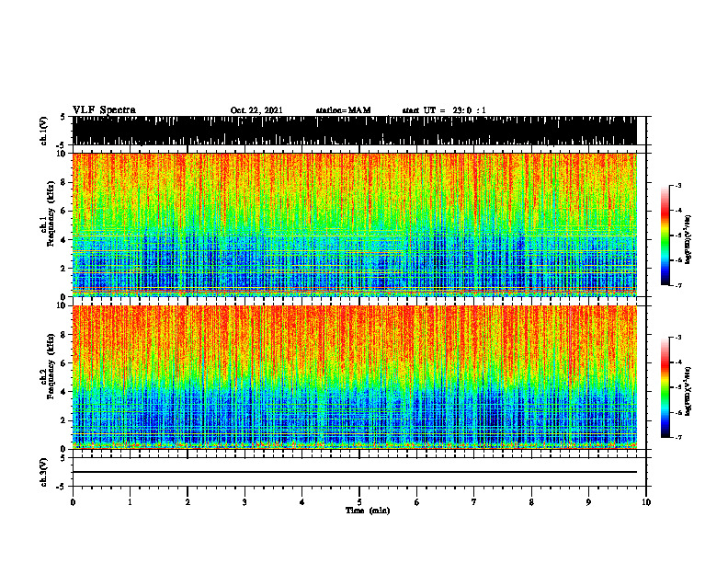Click time axis tick label "6"
The height and width of the screenshot is (563, 728).
(x=417, y=502)
